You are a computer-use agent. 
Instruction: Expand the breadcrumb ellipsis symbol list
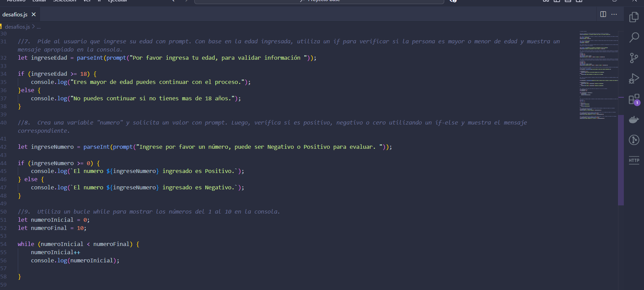tap(39, 27)
